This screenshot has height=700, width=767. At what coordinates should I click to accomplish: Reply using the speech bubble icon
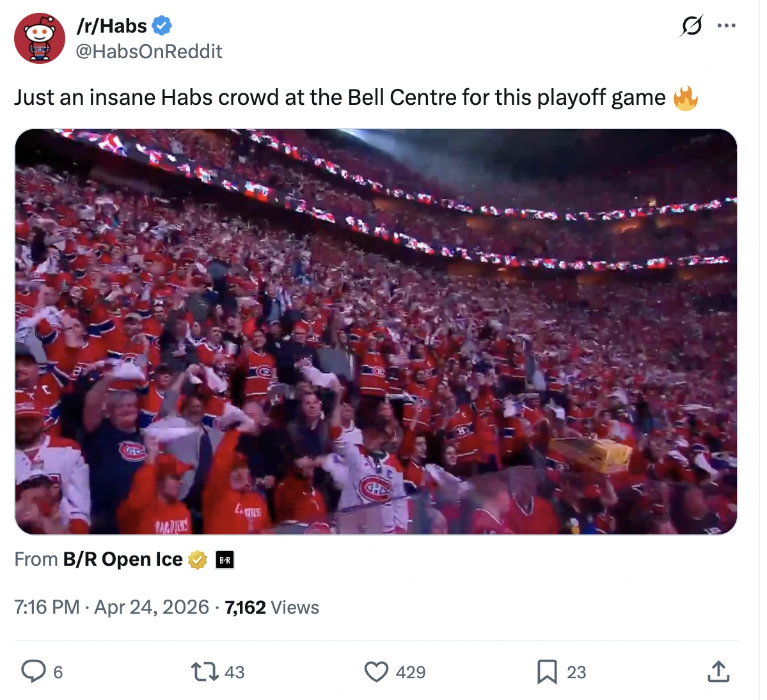tap(33, 672)
